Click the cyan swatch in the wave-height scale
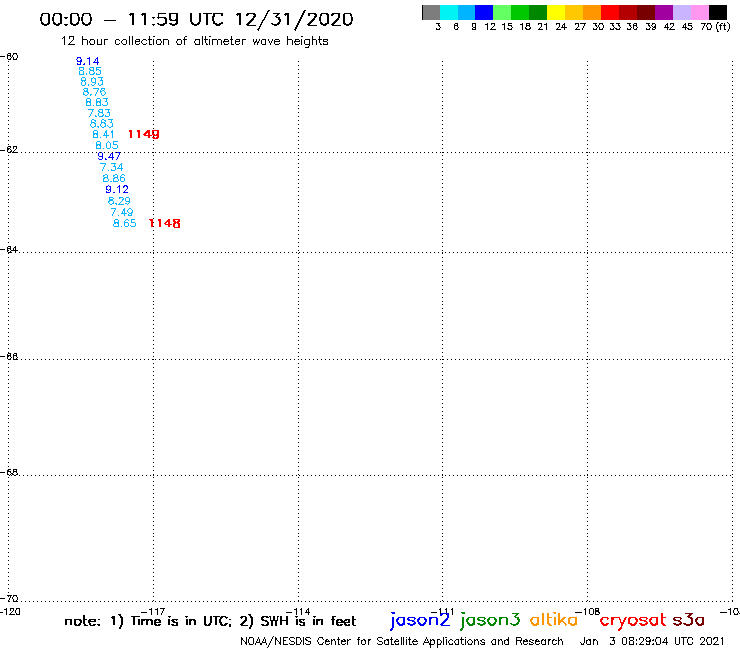740x650 pixels. (x=449, y=12)
